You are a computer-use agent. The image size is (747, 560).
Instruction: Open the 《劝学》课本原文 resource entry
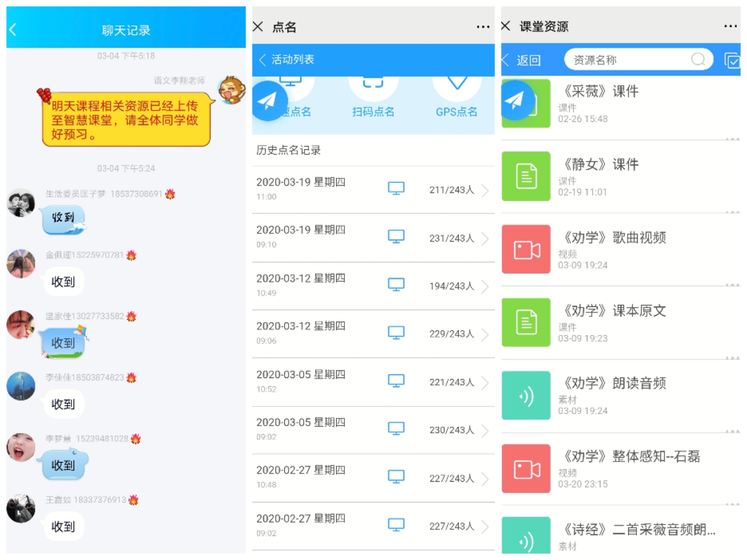(615, 311)
